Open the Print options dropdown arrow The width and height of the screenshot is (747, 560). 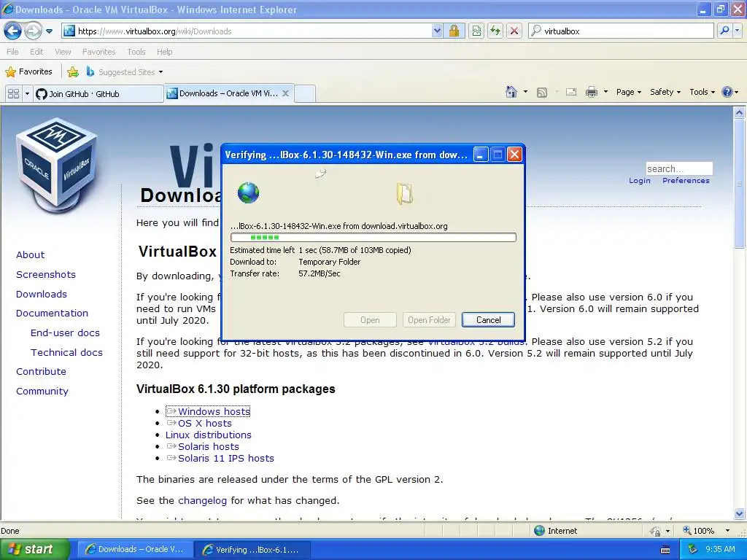[605, 92]
